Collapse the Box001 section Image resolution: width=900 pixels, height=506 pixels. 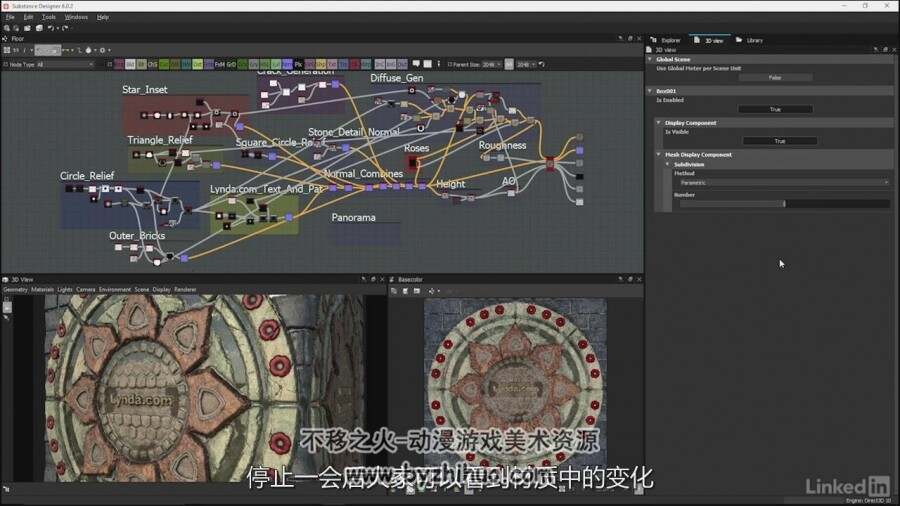650,91
